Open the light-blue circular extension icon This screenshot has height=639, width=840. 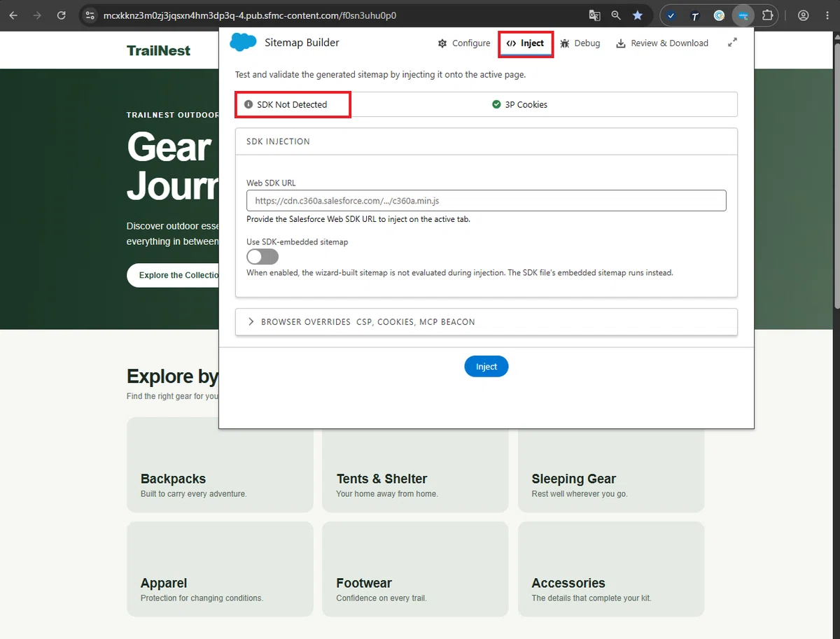click(x=719, y=15)
